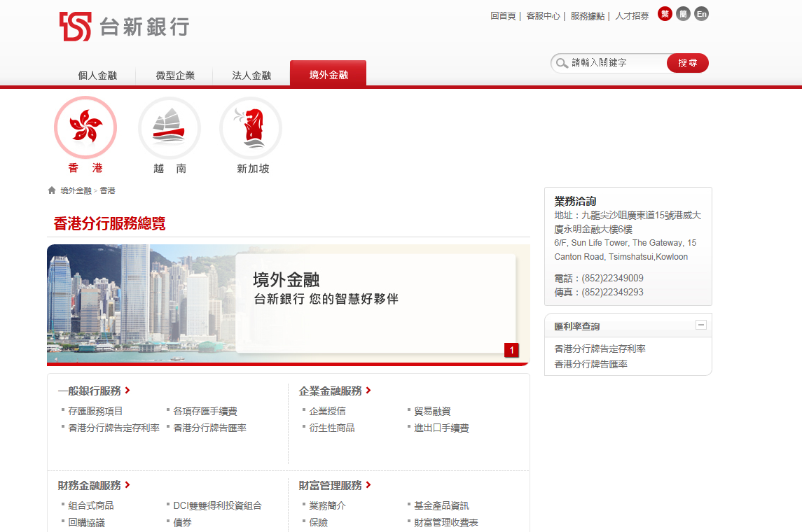The width and height of the screenshot is (802, 532).
Task: Open 回購協議 link
Action: click(x=86, y=522)
